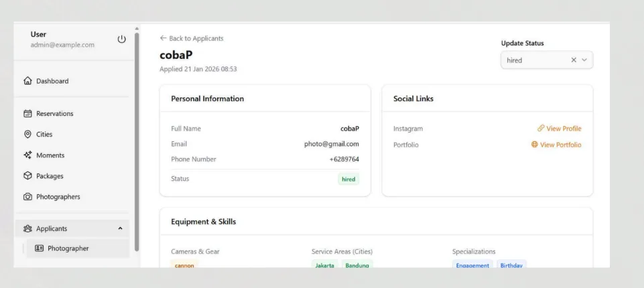Open Dashboard via home icon
This screenshot has width=644, height=288.
click(27, 81)
